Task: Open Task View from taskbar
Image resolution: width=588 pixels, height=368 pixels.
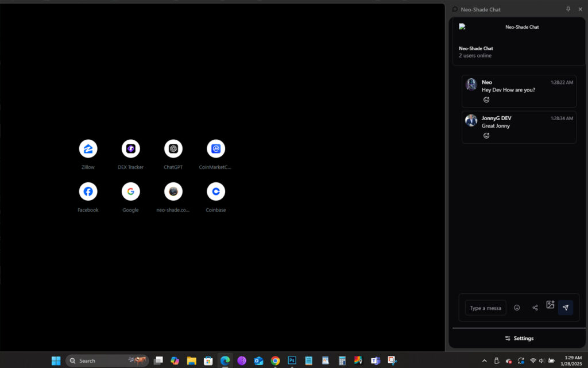Action: 158,361
